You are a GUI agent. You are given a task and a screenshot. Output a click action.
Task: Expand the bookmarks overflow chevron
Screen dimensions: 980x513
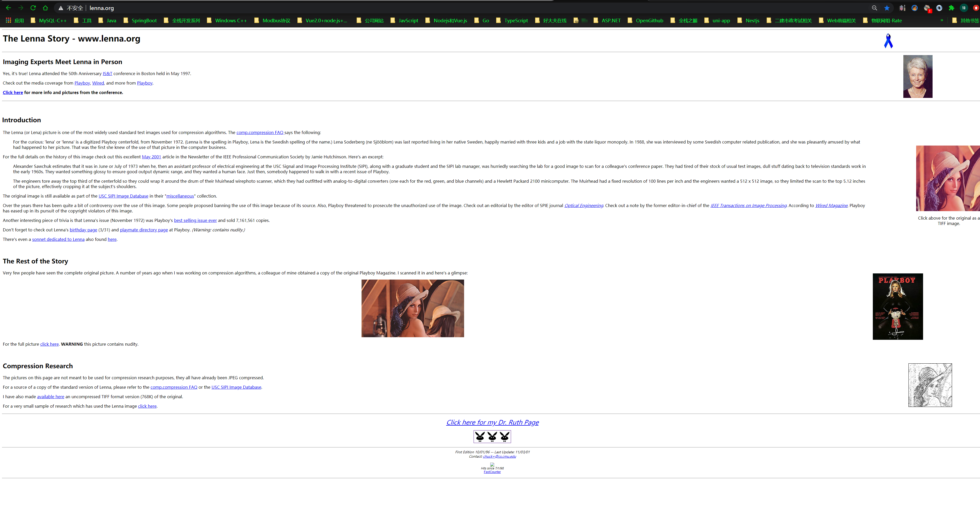pos(942,20)
